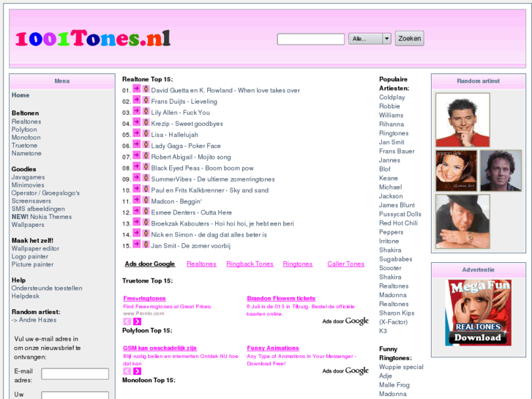Open the Free+ringtones ad link

145,299
